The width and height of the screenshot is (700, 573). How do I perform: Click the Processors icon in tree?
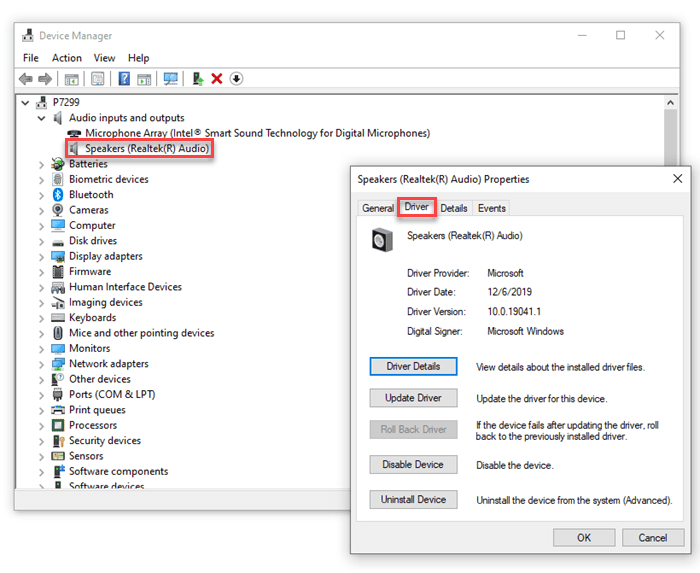coord(58,425)
